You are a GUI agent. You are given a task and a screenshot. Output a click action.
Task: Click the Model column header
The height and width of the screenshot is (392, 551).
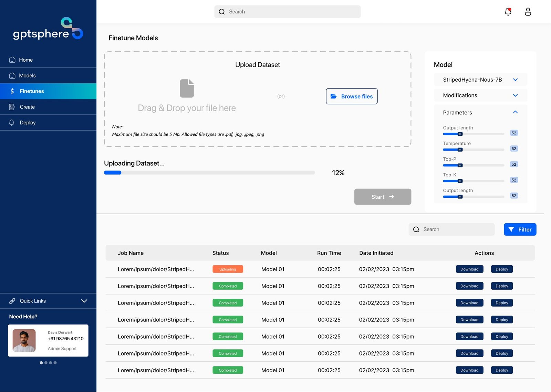pos(269,253)
